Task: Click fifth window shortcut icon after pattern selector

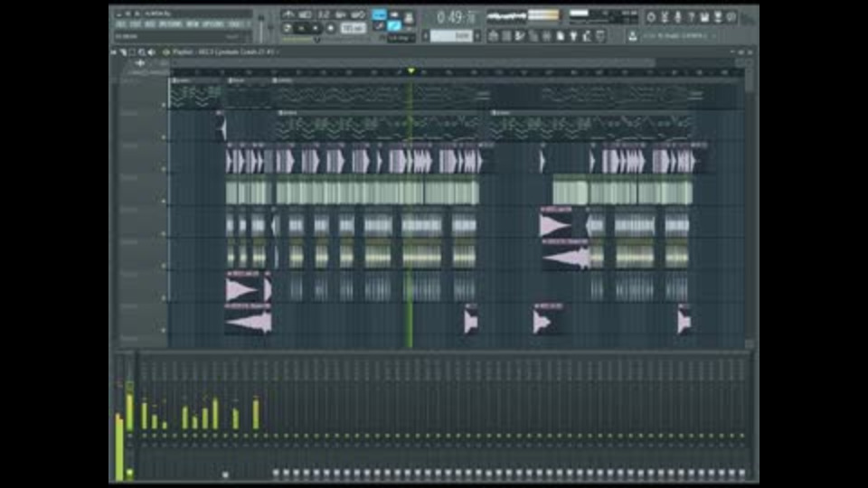Action: pos(546,36)
